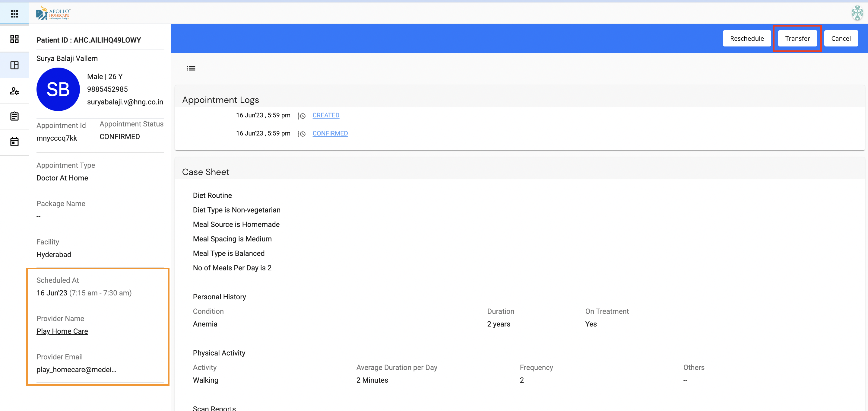The height and width of the screenshot is (411, 868).
Task: Open the apps grid launcher icon
Action: [14, 14]
